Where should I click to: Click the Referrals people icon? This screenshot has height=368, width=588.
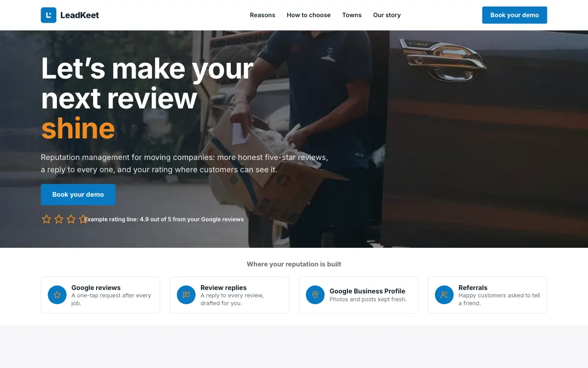(444, 295)
